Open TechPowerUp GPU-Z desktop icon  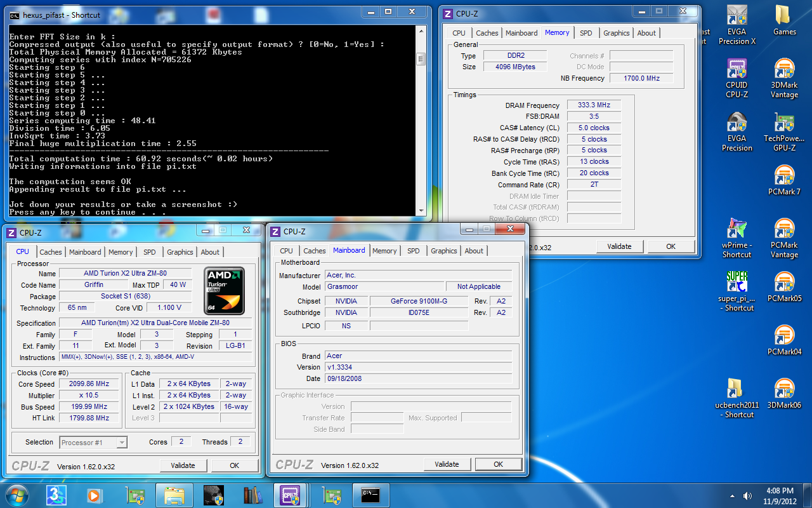click(784, 132)
